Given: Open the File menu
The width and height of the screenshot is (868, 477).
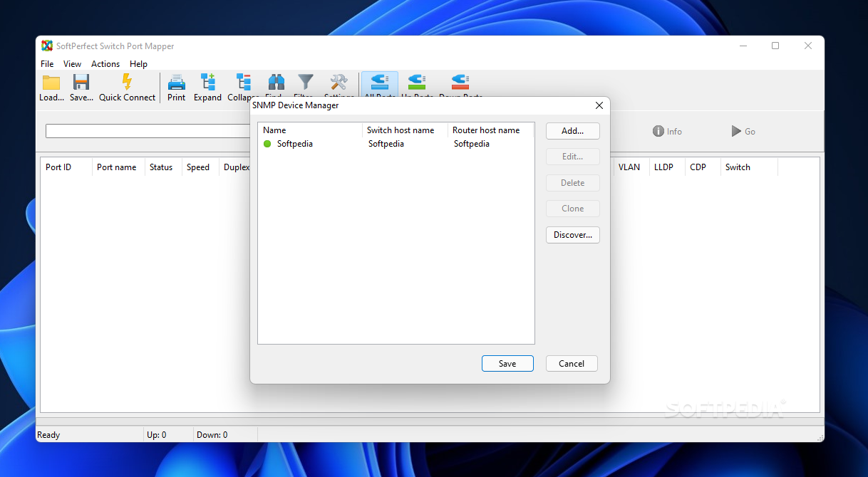Looking at the screenshot, I should click(47, 64).
